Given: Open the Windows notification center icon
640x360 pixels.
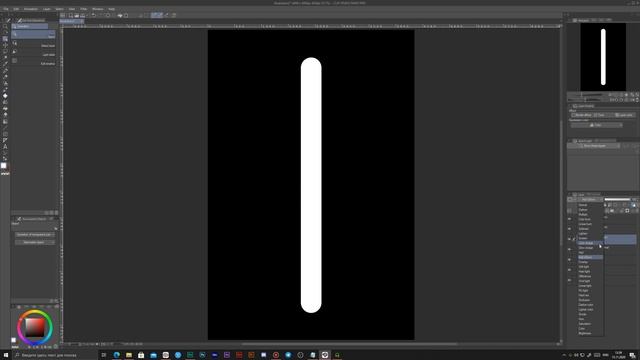Looking at the screenshot, I should pyautogui.click(x=632, y=355).
